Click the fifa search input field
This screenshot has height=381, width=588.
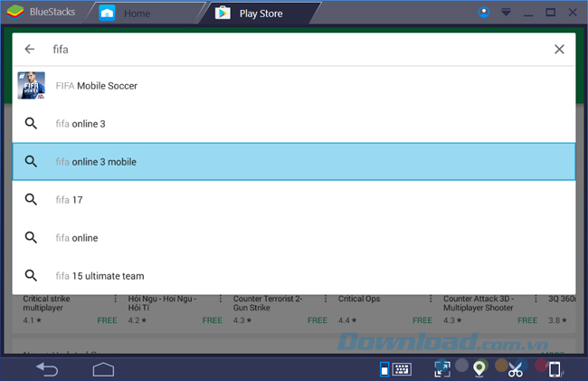click(x=294, y=49)
